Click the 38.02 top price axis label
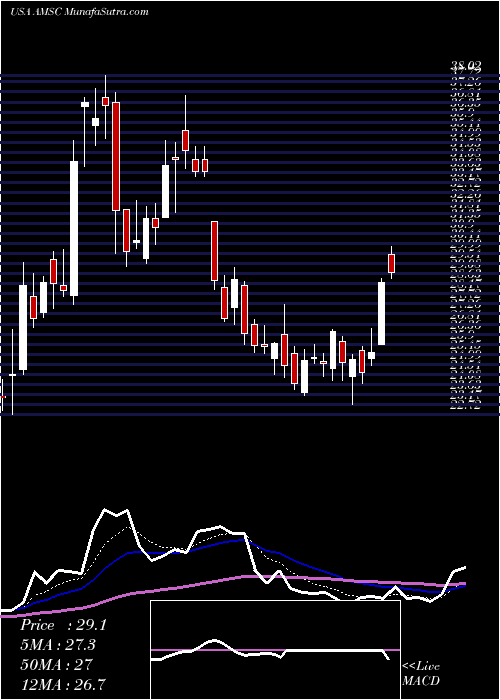The image size is (500, 700). [465, 67]
